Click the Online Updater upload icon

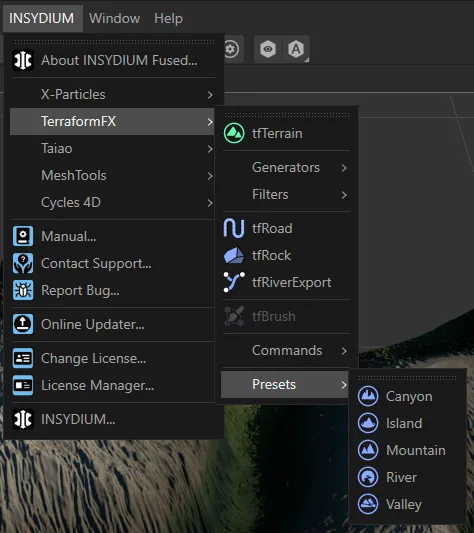click(23, 324)
